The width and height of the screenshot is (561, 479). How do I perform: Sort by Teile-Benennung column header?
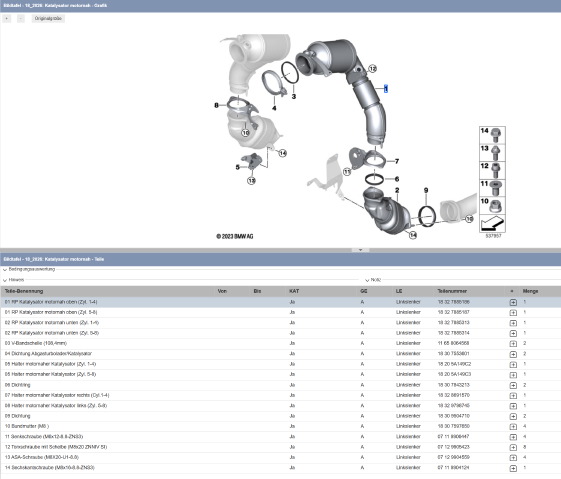[x=24, y=291]
